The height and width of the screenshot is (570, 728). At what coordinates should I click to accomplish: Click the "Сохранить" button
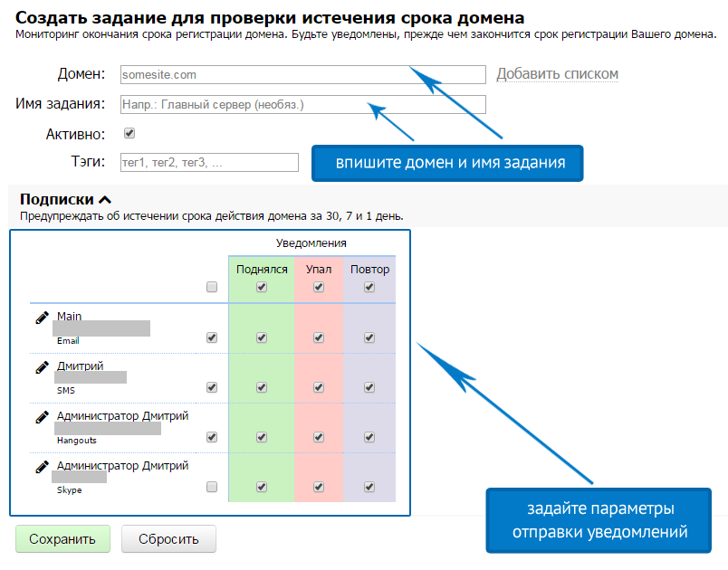tap(62, 538)
